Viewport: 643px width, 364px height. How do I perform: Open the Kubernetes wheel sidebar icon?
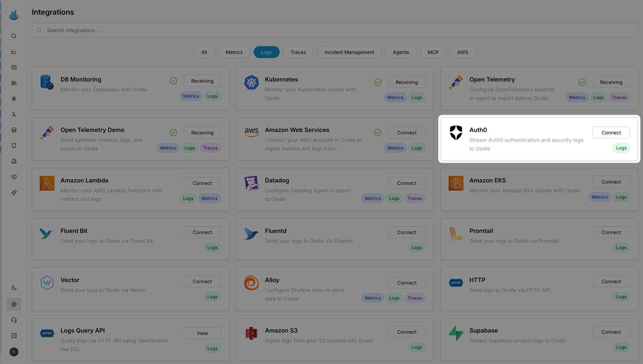tap(14, 99)
